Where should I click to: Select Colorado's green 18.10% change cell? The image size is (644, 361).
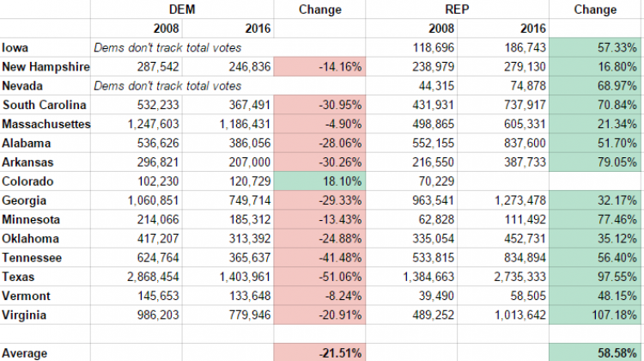pyautogui.click(x=319, y=181)
